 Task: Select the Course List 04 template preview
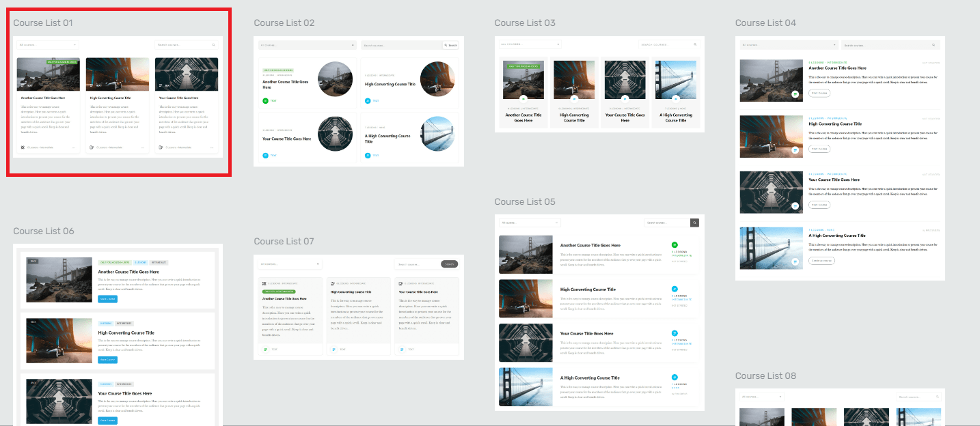pos(840,158)
